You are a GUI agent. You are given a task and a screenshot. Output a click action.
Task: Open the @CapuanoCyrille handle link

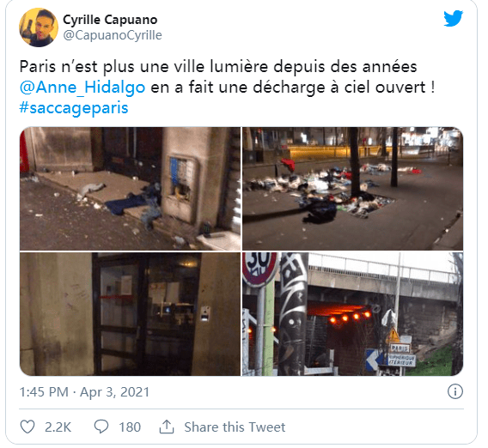pyautogui.click(x=113, y=35)
